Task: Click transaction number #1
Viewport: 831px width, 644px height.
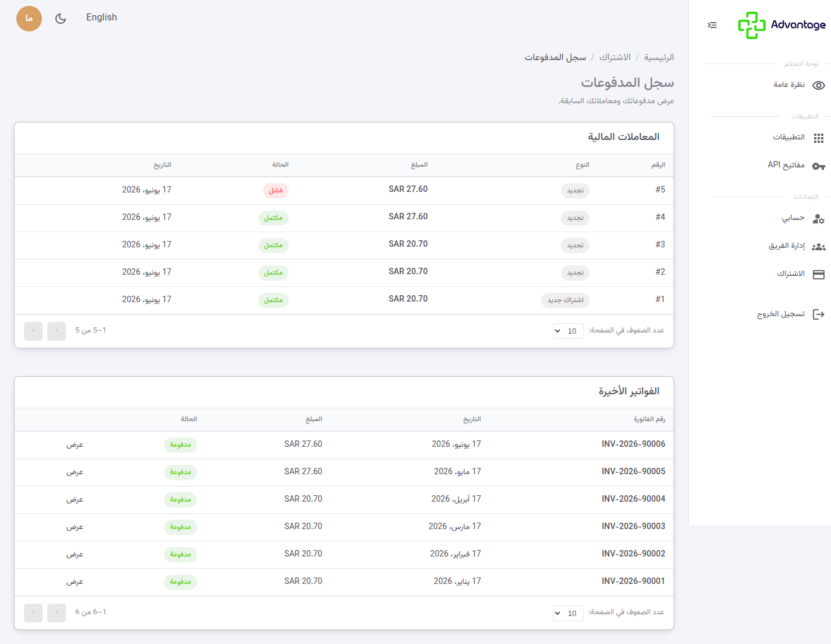Action: [x=660, y=299]
